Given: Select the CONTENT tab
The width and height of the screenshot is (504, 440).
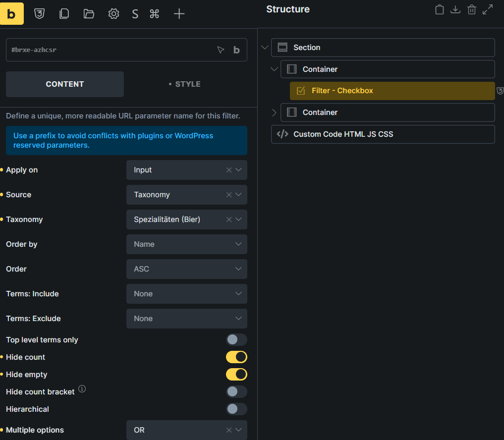Looking at the screenshot, I should pos(65,84).
